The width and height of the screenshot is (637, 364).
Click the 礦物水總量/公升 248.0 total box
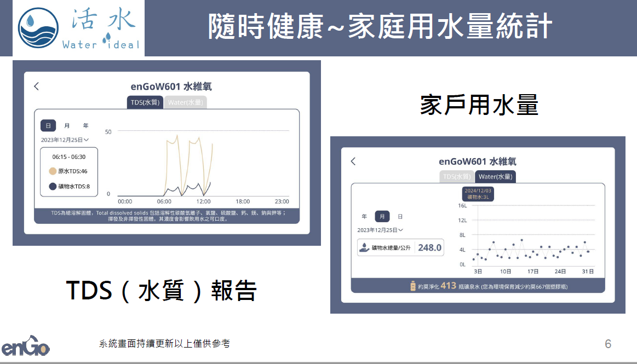[x=400, y=247]
